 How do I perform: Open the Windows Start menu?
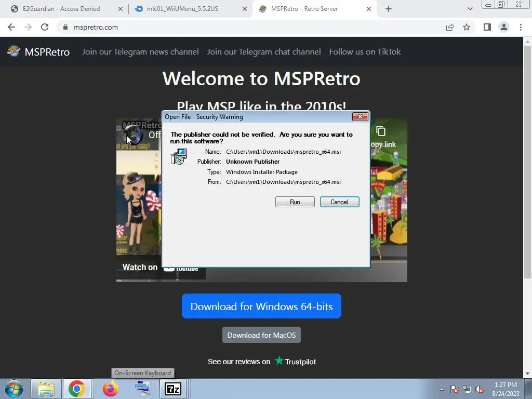pos(14,389)
